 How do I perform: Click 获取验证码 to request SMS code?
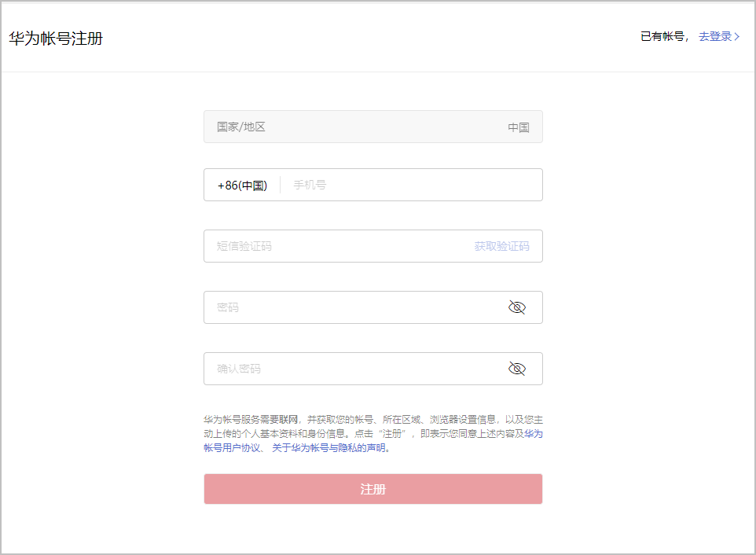pyautogui.click(x=501, y=246)
